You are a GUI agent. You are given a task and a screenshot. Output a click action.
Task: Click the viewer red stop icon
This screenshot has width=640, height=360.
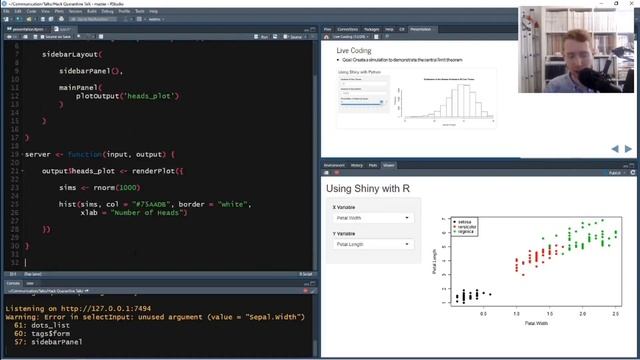(337, 173)
